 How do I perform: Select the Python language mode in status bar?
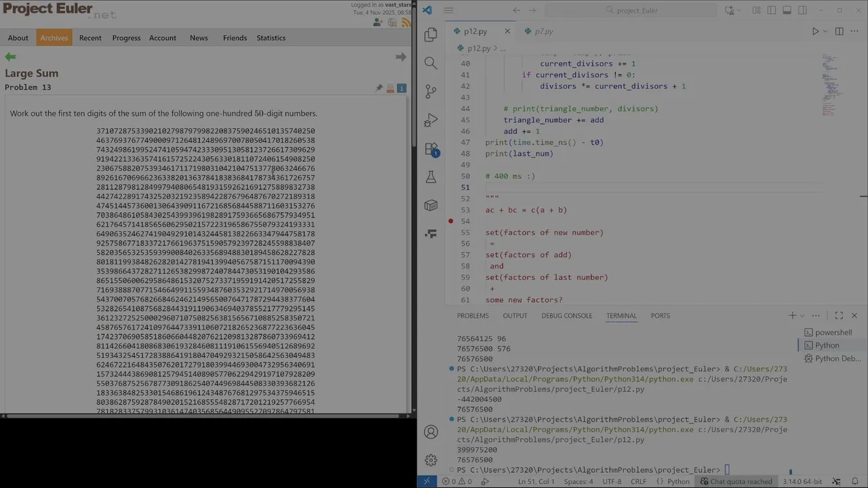[x=678, y=481]
